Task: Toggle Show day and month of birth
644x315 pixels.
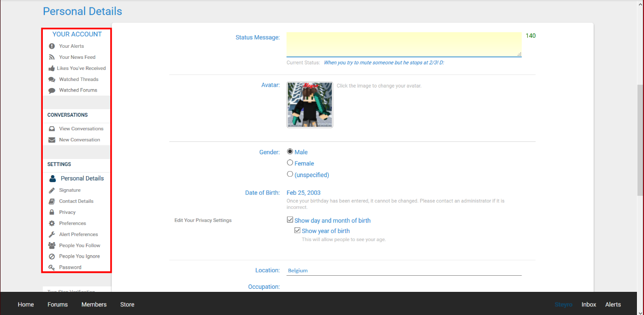Action: click(x=290, y=220)
